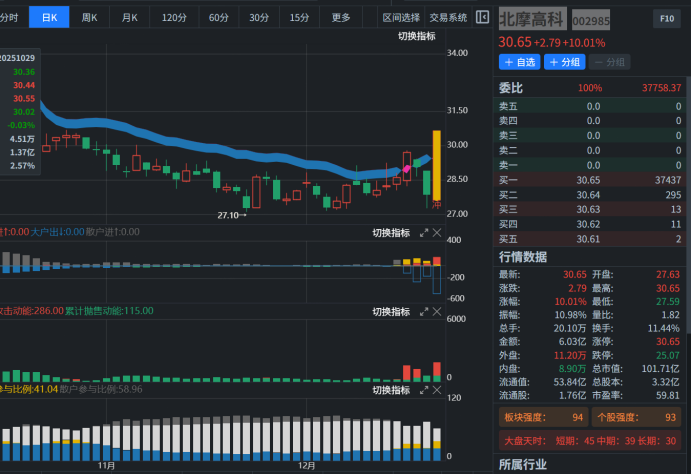Viewport: 692px width, 475px height.
Task: Switch chart to 月K monthly view
Action: (130, 17)
